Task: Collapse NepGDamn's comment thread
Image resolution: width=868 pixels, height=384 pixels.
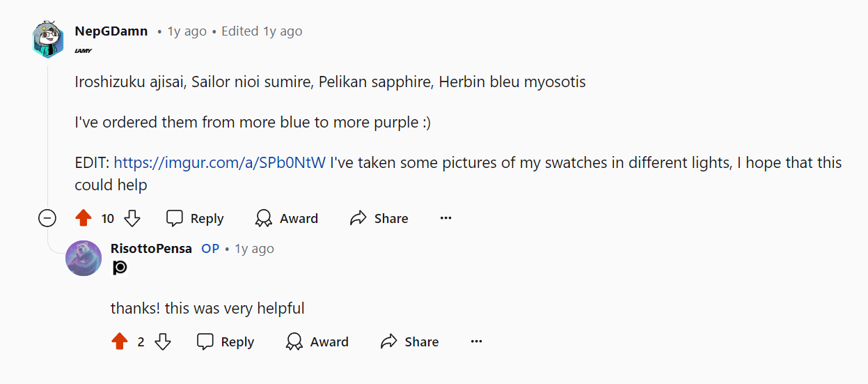Action: 47,219
